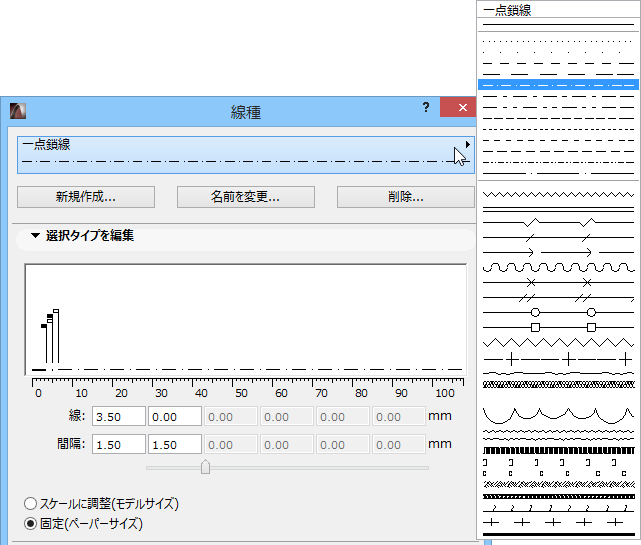Select the small zigzag line type
Image resolution: width=641 pixels, height=545 pixels.
coord(558,194)
